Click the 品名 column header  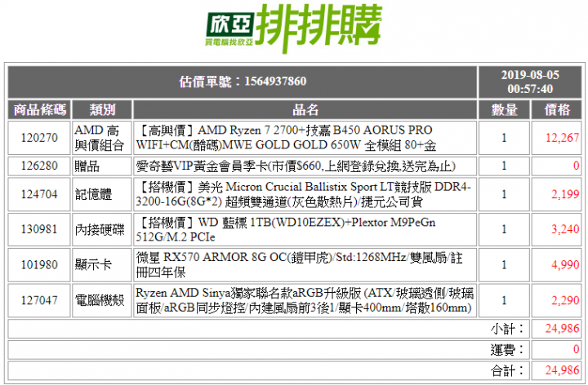point(305,110)
